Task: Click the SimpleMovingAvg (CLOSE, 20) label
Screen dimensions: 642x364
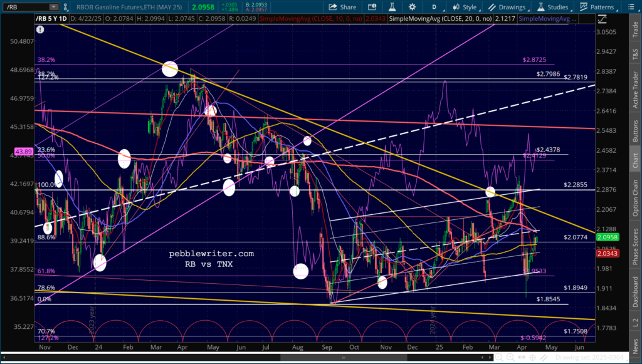Action: pos(441,19)
